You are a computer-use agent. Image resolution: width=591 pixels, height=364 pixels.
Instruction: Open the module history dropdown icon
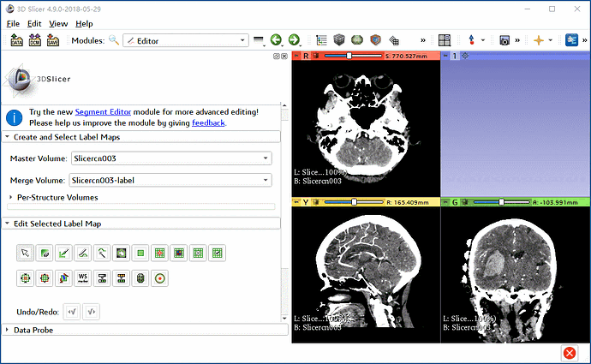(x=259, y=40)
